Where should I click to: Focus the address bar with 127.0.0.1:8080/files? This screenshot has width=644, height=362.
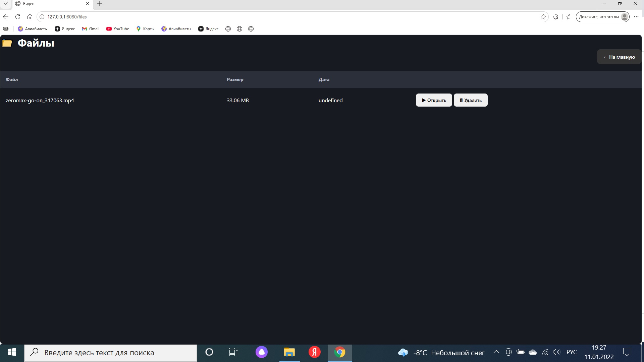(x=292, y=17)
